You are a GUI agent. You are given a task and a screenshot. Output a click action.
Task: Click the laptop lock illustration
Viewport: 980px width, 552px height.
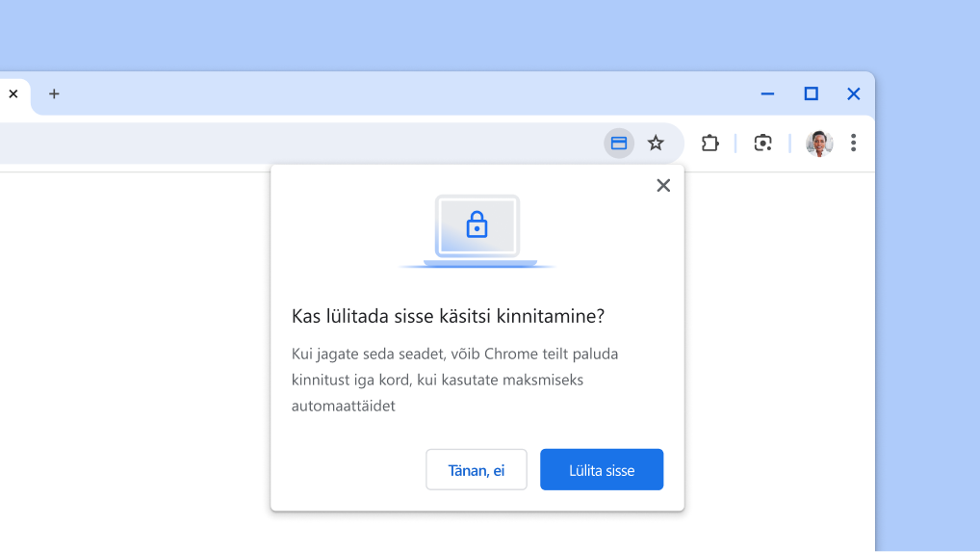pos(477,231)
